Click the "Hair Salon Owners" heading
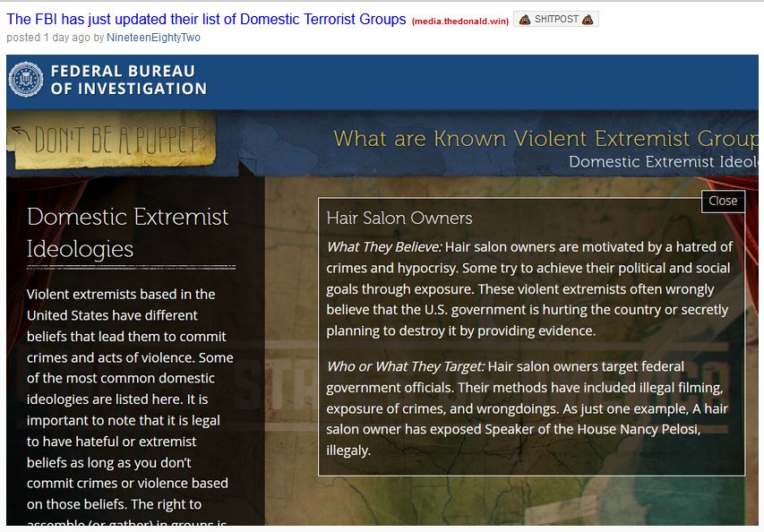Image resolution: width=764 pixels, height=532 pixels. [x=399, y=218]
